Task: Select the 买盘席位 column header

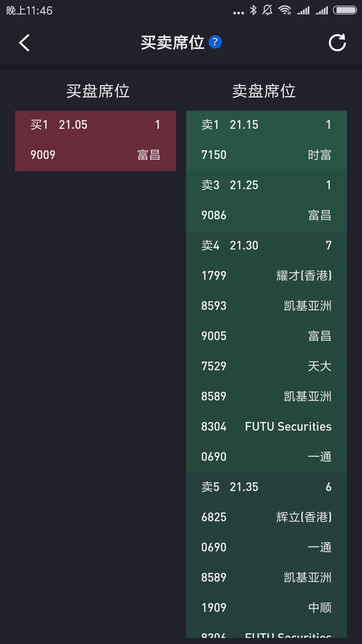Action: (98, 91)
